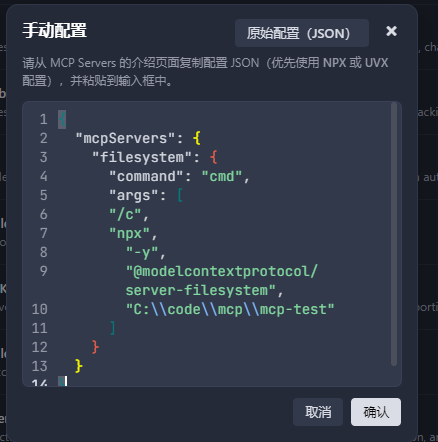Viewport: 438px width, 442px height.
Task: Click the JSON editor vertical scrollbar
Action: tap(394, 234)
